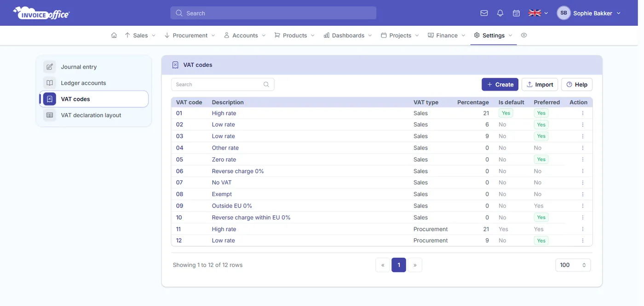This screenshot has height=306, width=644.
Task: Expand the Projects menu
Action: coord(400,35)
